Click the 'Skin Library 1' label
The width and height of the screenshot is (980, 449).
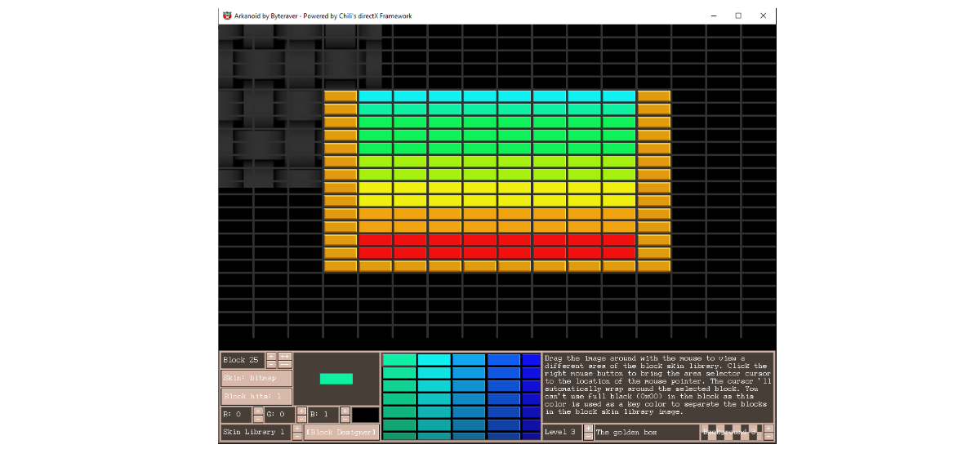tap(256, 433)
